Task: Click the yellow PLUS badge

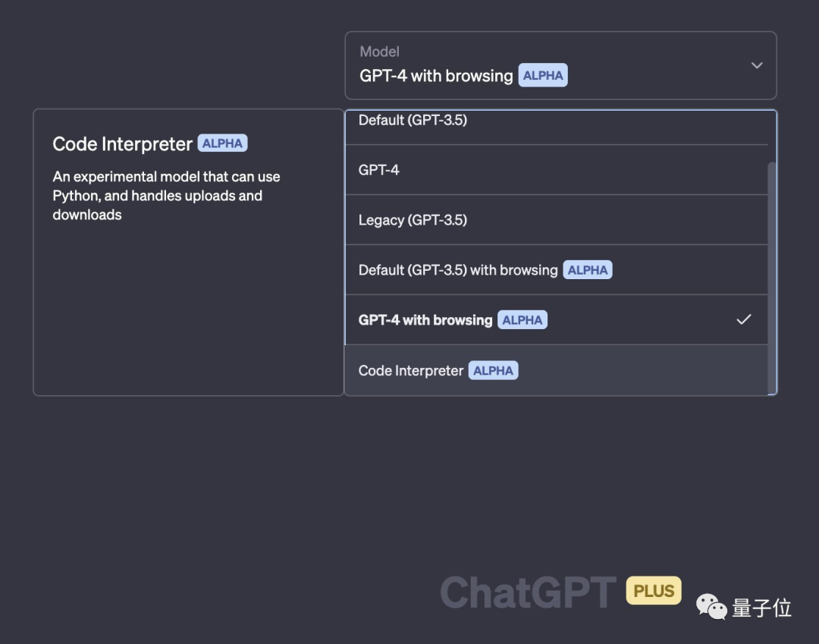Action: pos(654,591)
